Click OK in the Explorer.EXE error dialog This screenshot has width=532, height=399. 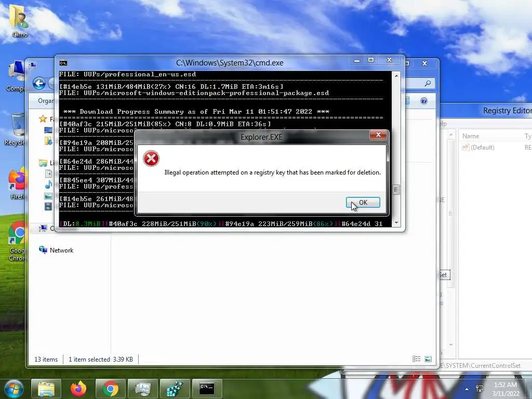[363, 203]
